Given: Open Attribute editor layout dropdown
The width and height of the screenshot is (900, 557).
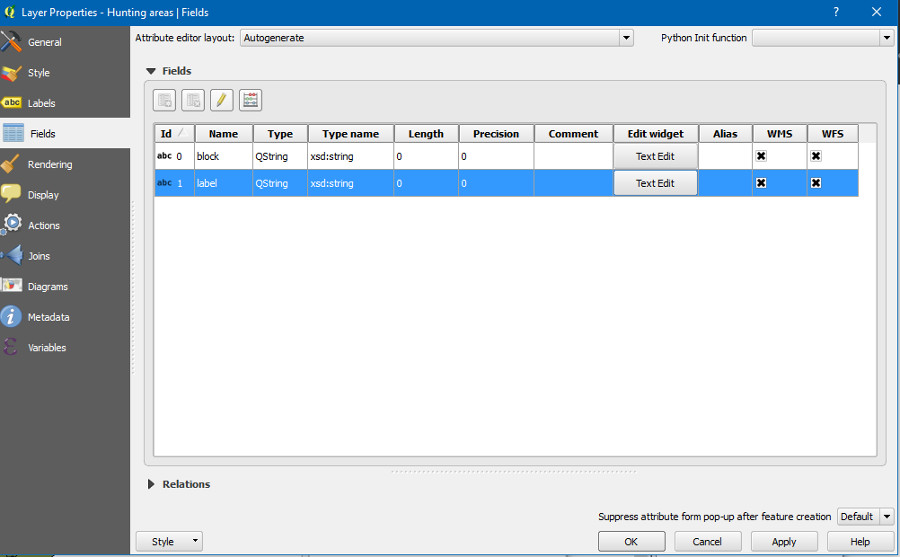Looking at the screenshot, I should [x=437, y=38].
